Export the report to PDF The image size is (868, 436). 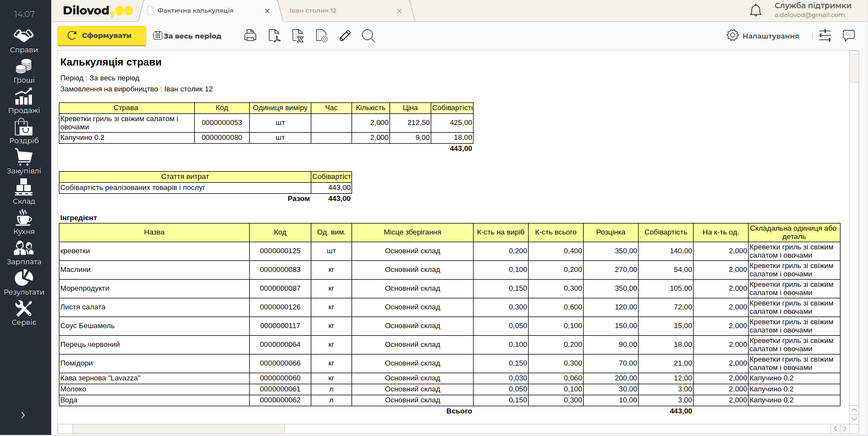click(x=274, y=36)
